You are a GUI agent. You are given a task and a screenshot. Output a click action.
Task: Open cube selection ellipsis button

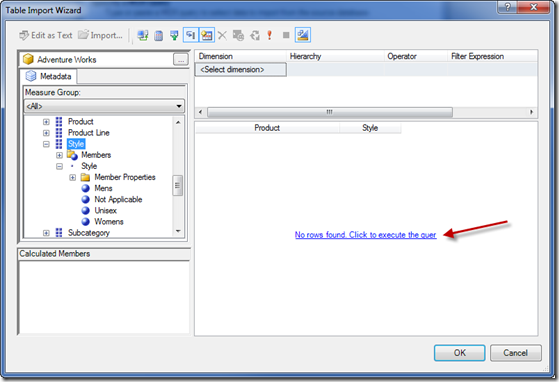181,59
